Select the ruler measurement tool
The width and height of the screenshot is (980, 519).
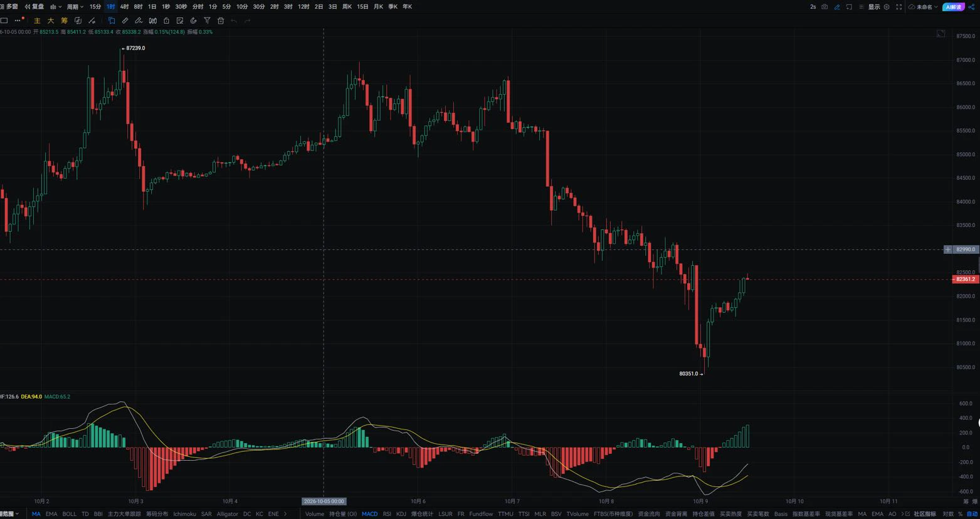[125, 21]
